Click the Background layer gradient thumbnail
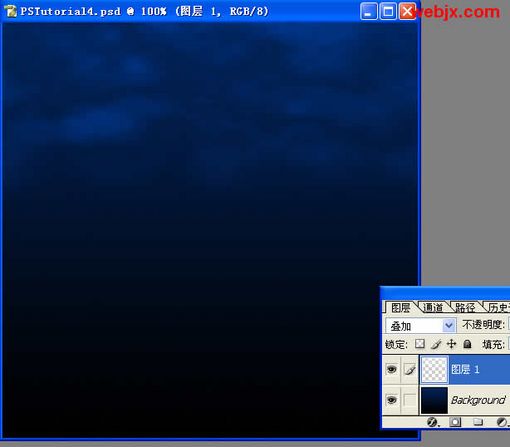Image resolution: width=510 pixels, height=447 pixels. click(434, 400)
